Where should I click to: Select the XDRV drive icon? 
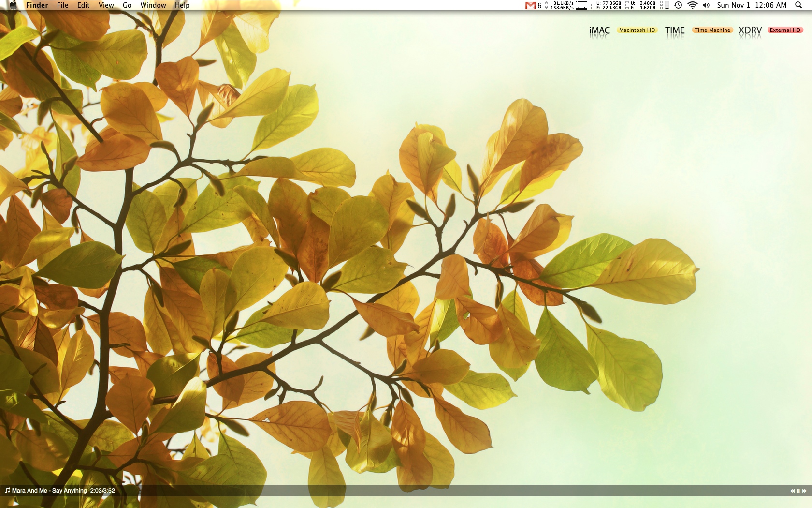pyautogui.click(x=750, y=32)
